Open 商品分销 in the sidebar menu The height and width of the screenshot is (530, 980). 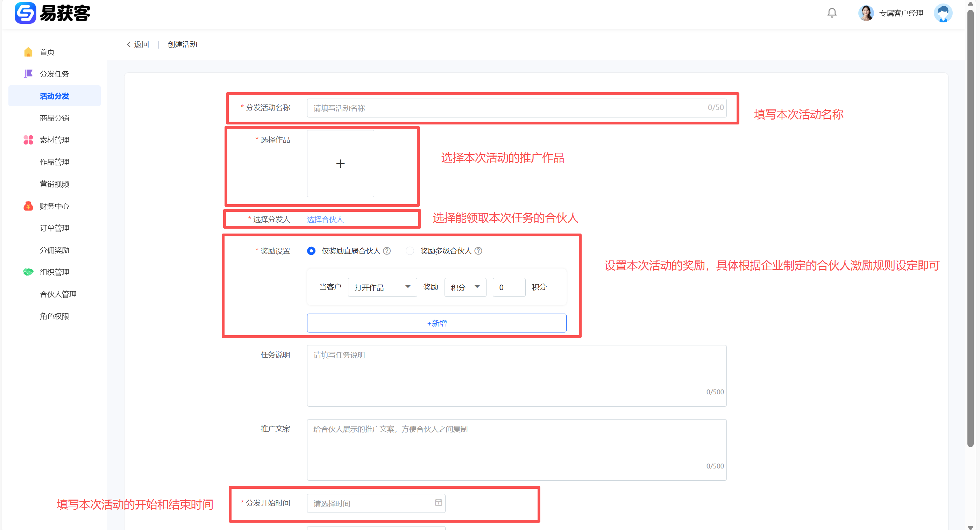(55, 118)
